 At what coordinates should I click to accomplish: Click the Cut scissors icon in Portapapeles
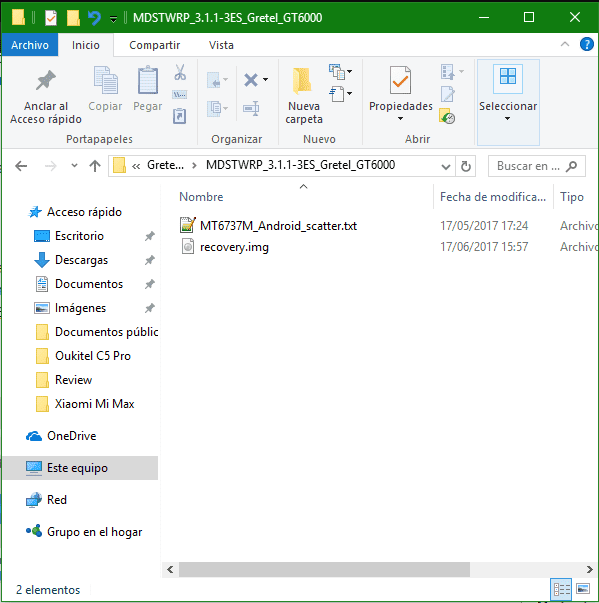[180, 72]
